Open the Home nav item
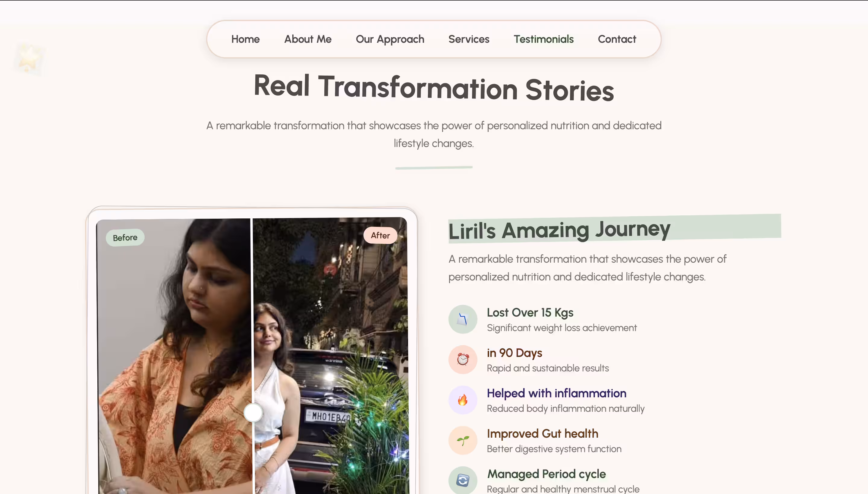The width and height of the screenshot is (868, 494). click(245, 39)
